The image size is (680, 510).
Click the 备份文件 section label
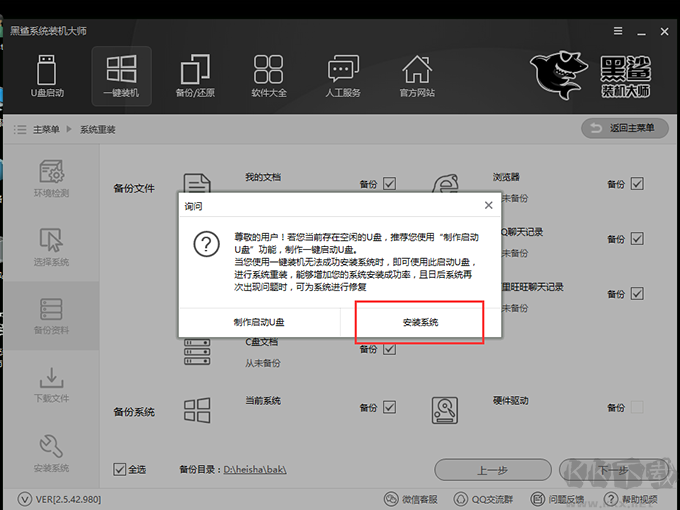tap(134, 188)
